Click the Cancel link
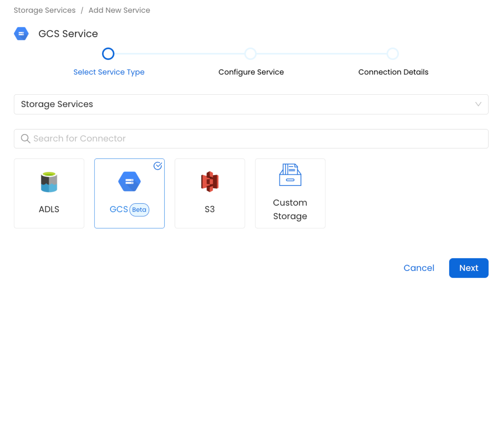This screenshot has height=423, width=504. click(419, 268)
